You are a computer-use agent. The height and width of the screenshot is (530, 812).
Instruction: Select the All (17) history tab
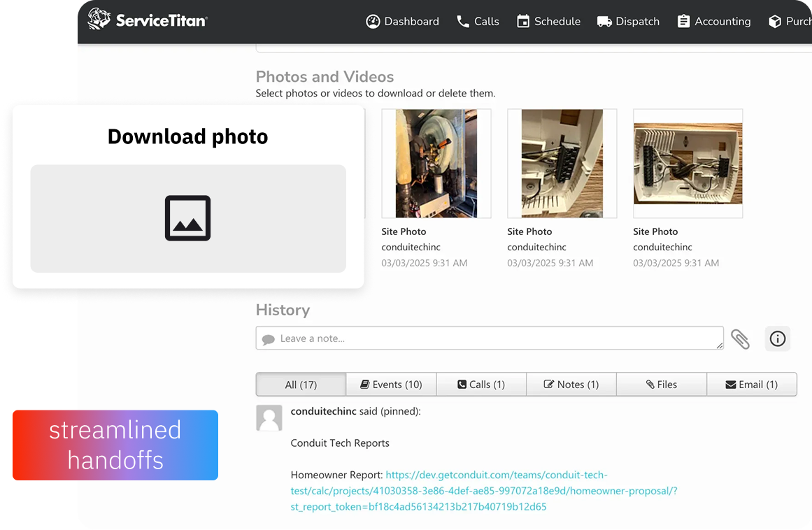tap(301, 385)
